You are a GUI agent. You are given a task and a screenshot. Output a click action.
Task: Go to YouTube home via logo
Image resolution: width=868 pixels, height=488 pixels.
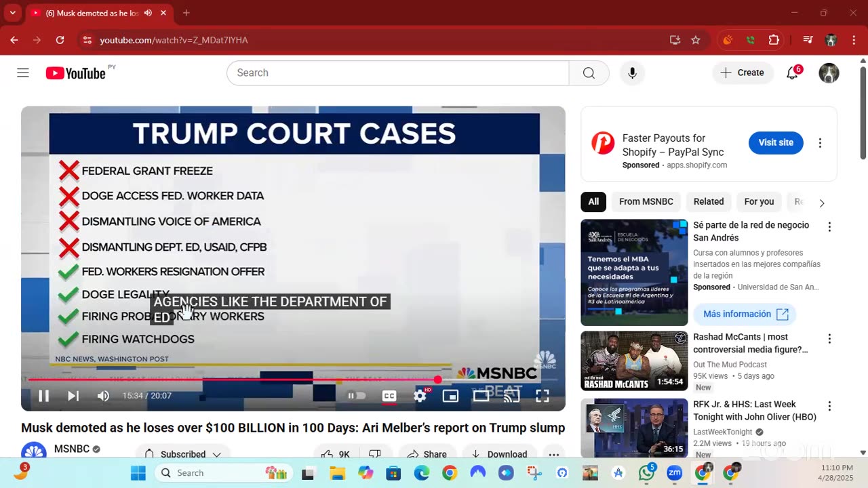click(x=76, y=73)
